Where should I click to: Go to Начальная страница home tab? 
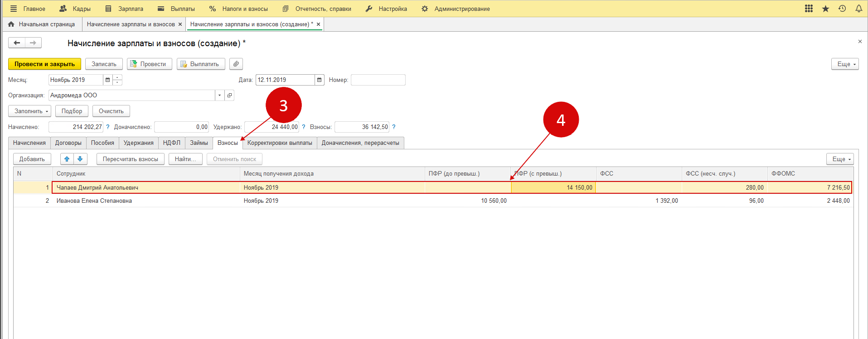[x=42, y=24]
